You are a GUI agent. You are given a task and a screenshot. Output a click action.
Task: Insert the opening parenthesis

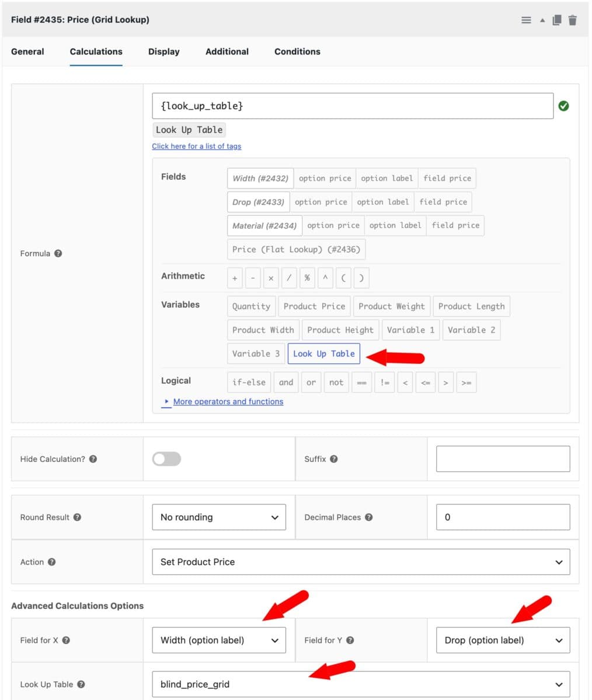pos(343,278)
